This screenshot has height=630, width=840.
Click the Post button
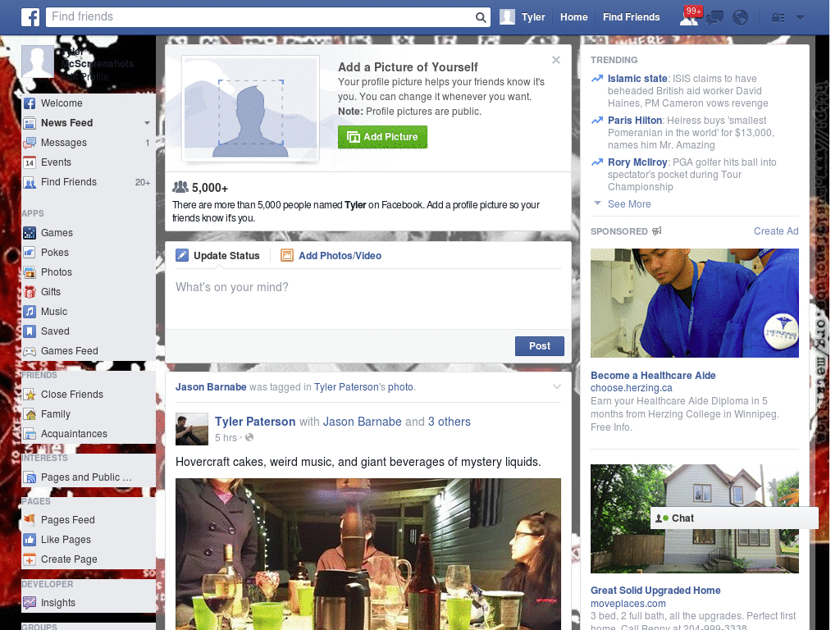coord(540,346)
